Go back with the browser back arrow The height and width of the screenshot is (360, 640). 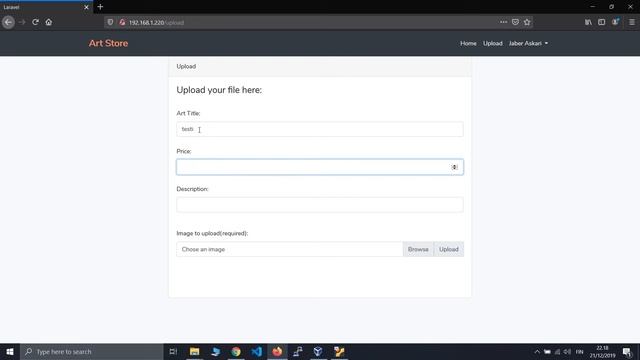point(8,22)
